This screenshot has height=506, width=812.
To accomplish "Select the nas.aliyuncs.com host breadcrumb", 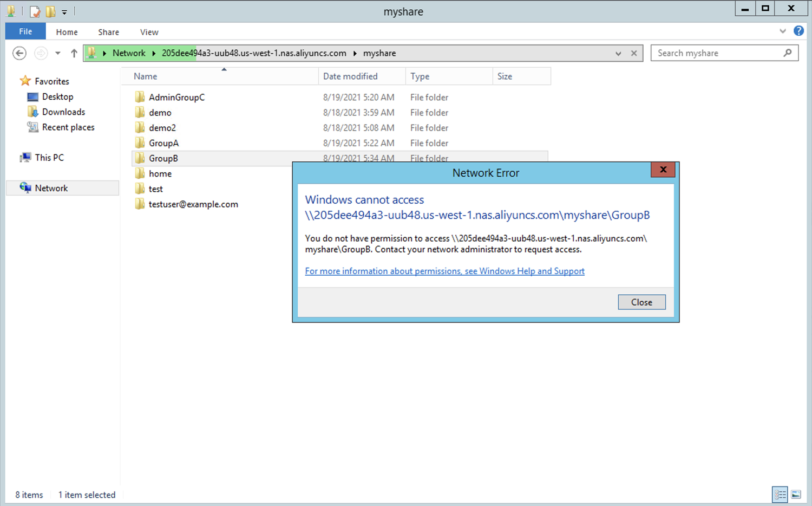I will coord(254,53).
